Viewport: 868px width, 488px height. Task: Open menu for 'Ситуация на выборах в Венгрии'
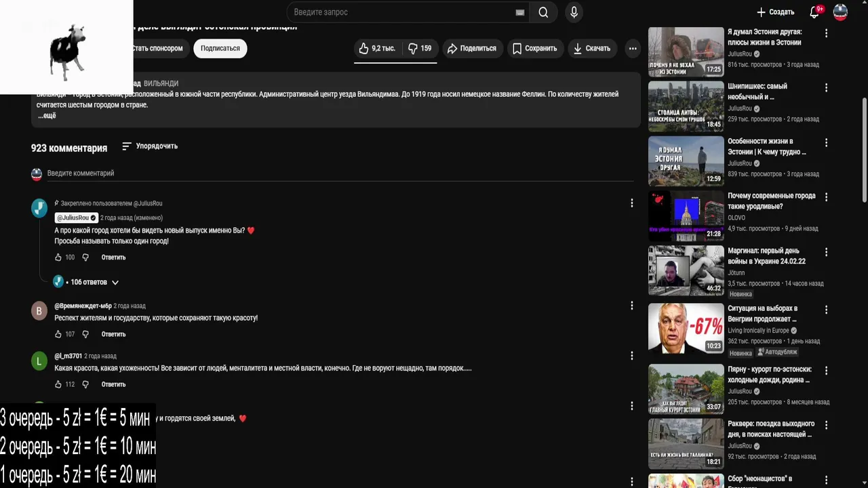tap(826, 309)
